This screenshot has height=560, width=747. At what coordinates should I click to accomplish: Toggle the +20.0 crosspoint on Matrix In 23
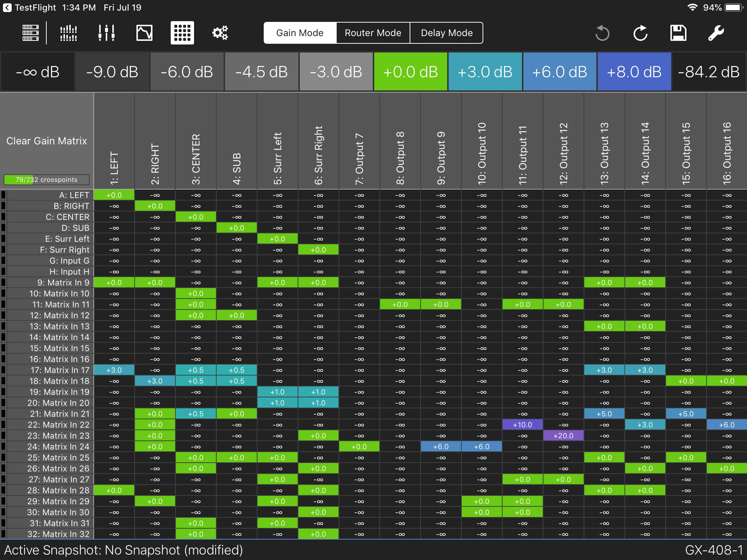[563, 436]
